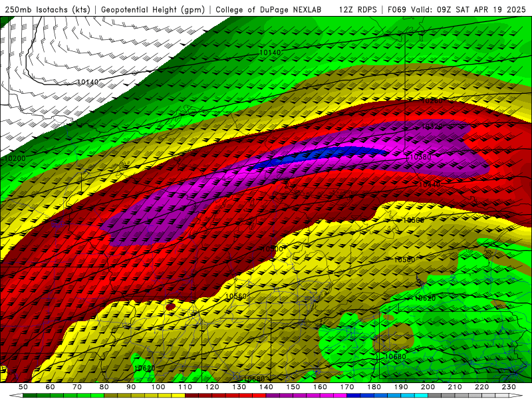The width and height of the screenshot is (532, 399).
Task: Click the "Geopotential Height (gpm)" header text
Action: (x=153, y=9)
